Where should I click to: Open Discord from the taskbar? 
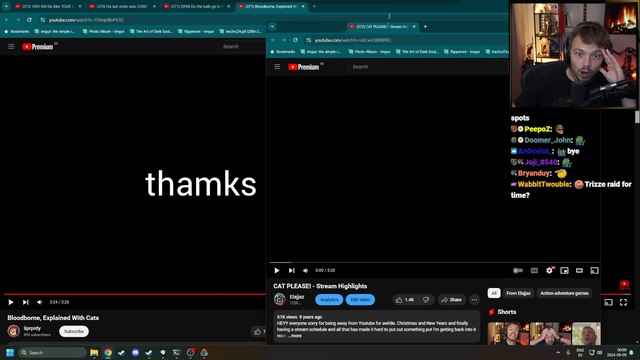(135, 353)
